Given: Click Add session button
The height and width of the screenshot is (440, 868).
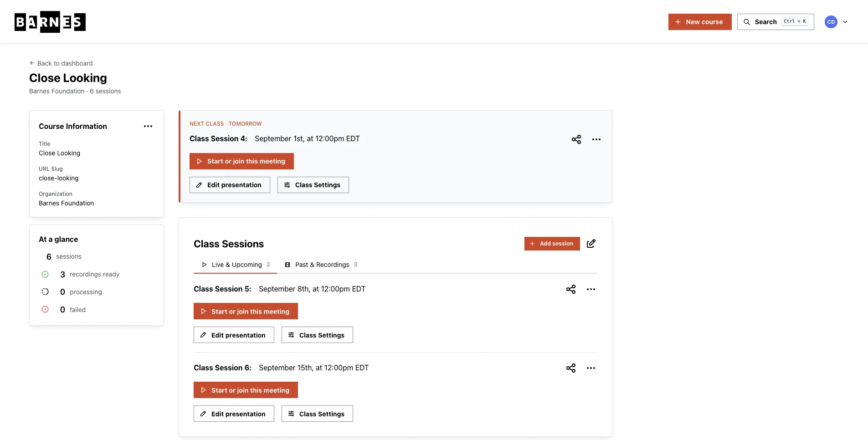Looking at the screenshot, I should click(552, 244).
